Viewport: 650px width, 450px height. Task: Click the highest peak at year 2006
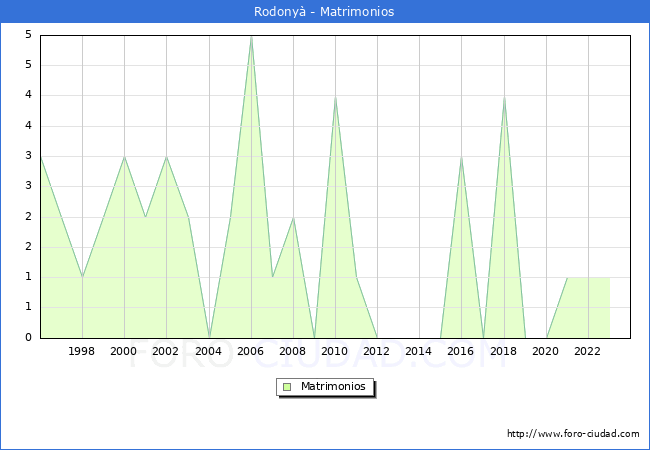point(251,36)
